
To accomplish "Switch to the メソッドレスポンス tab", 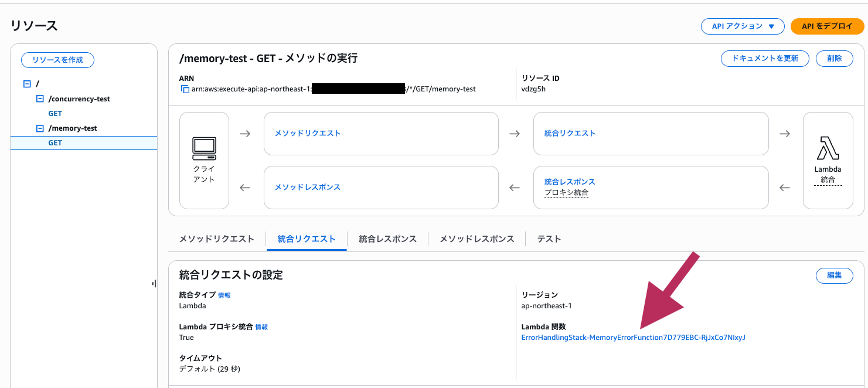I will coord(477,239).
